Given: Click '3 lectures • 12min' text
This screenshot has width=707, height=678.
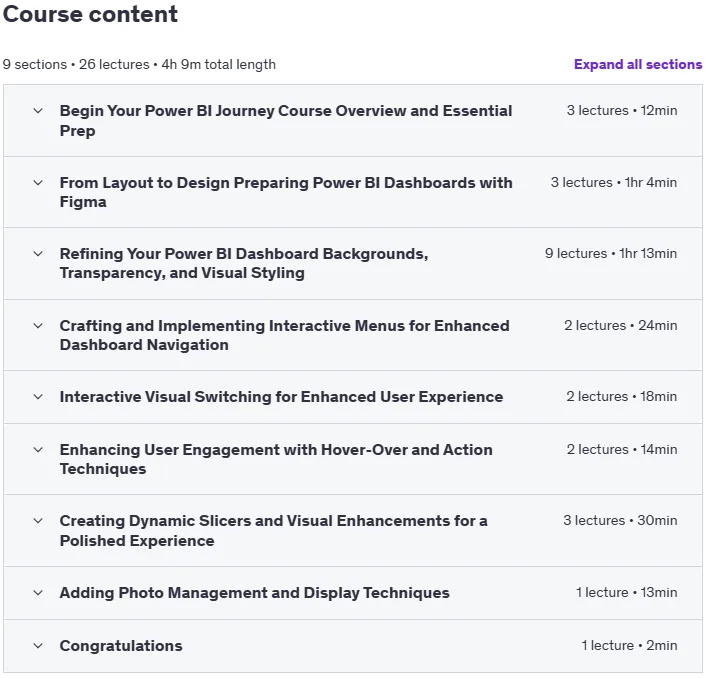Looking at the screenshot, I should click(x=622, y=110).
